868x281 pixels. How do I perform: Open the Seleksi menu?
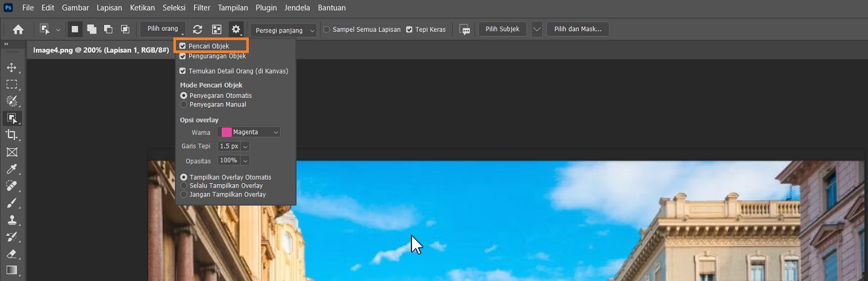pos(175,8)
